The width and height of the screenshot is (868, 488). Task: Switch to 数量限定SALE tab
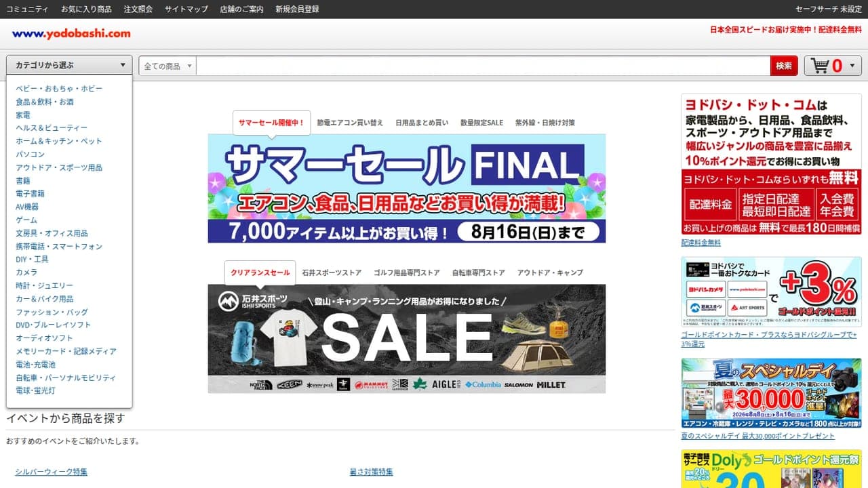tap(481, 123)
